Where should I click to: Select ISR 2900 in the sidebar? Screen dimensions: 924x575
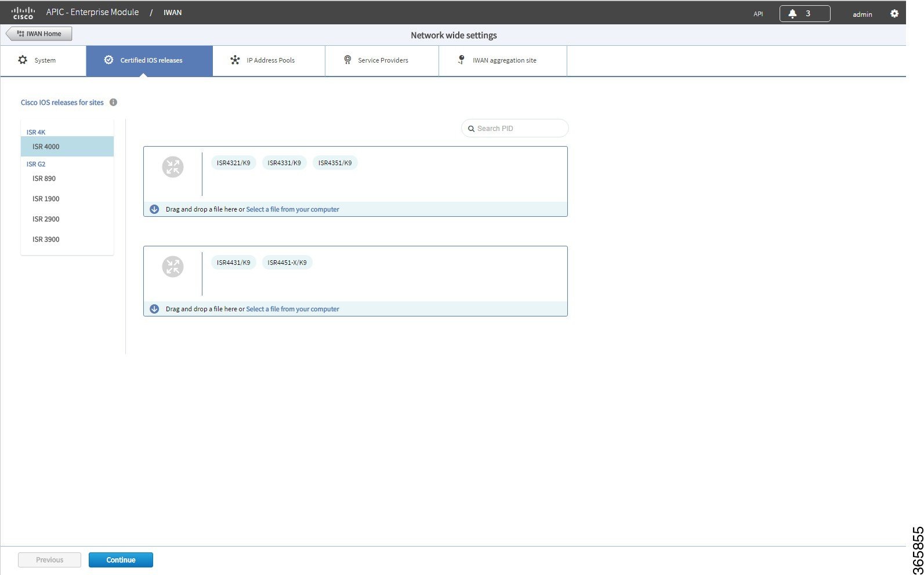(x=67, y=219)
